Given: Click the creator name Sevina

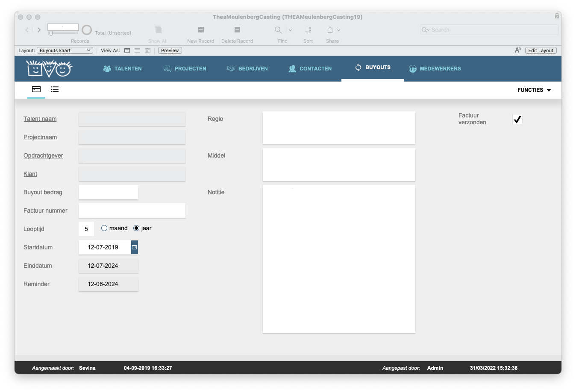Looking at the screenshot, I should pyautogui.click(x=87, y=368).
